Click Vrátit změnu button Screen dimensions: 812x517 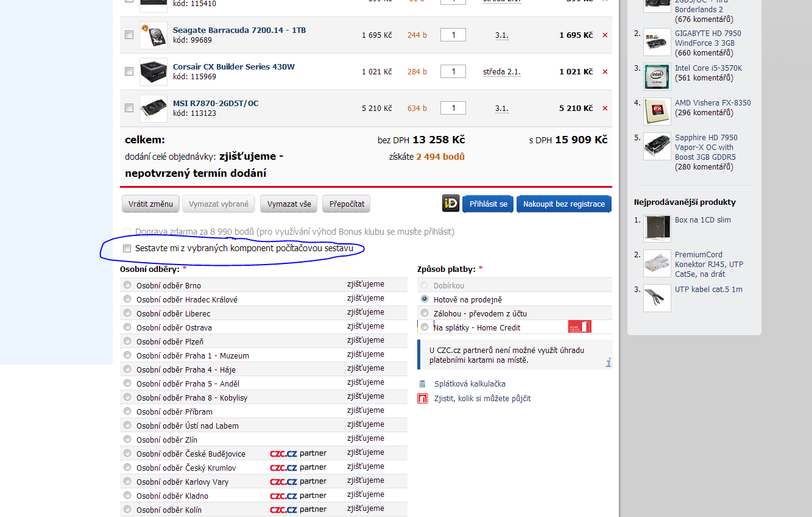(x=150, y=204)
